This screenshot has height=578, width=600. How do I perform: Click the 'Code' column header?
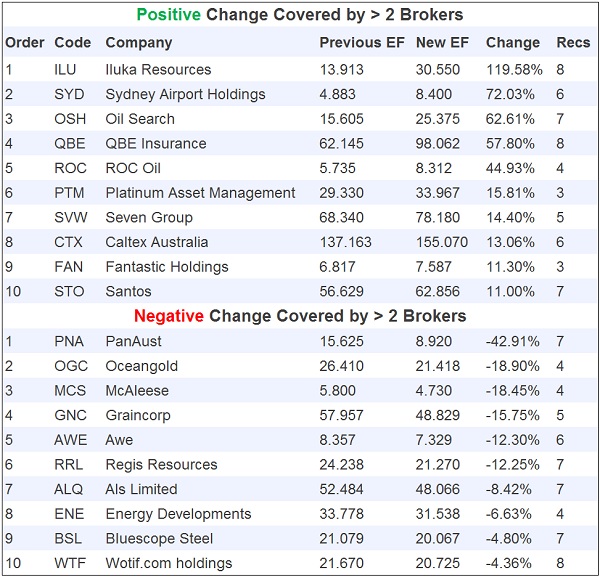coord(72,43)
